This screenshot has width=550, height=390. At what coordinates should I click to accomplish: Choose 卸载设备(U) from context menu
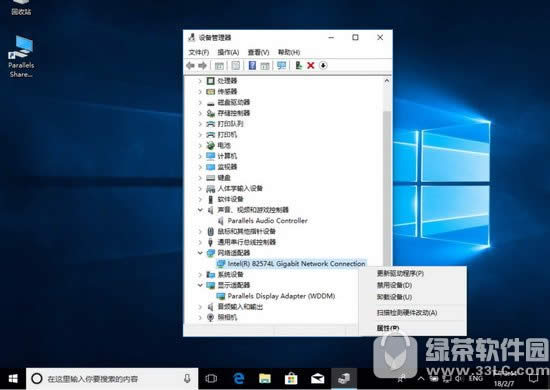coord(394,297)
